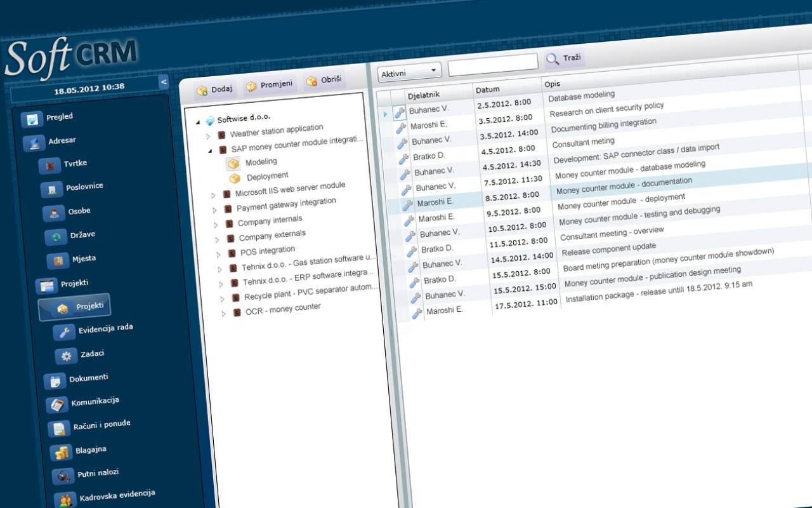The height and width of the screenshot is (508, 812).
Task: Click the Traži search button
Action: coord(564,58)
